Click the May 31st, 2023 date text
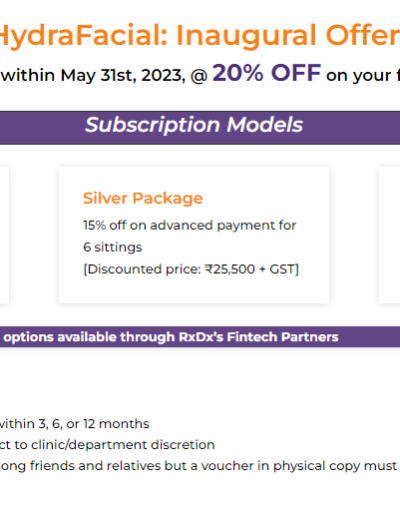 pos(123,75)
